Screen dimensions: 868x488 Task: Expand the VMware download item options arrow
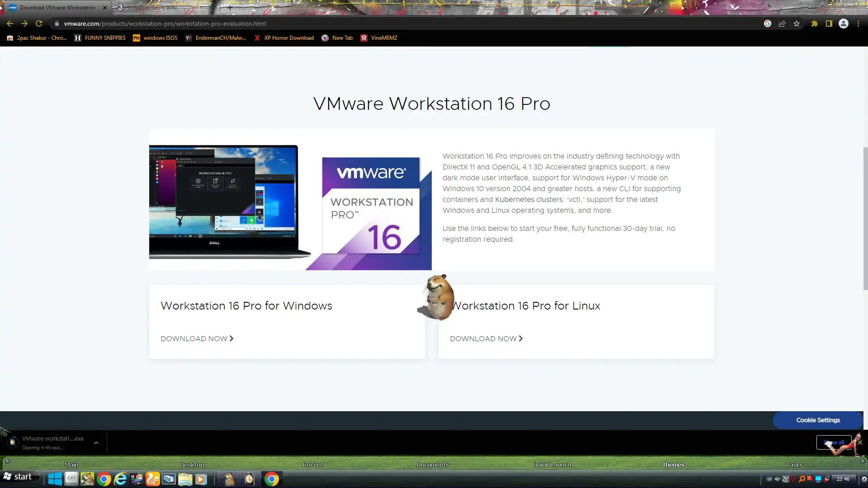[x=96, y=443]
